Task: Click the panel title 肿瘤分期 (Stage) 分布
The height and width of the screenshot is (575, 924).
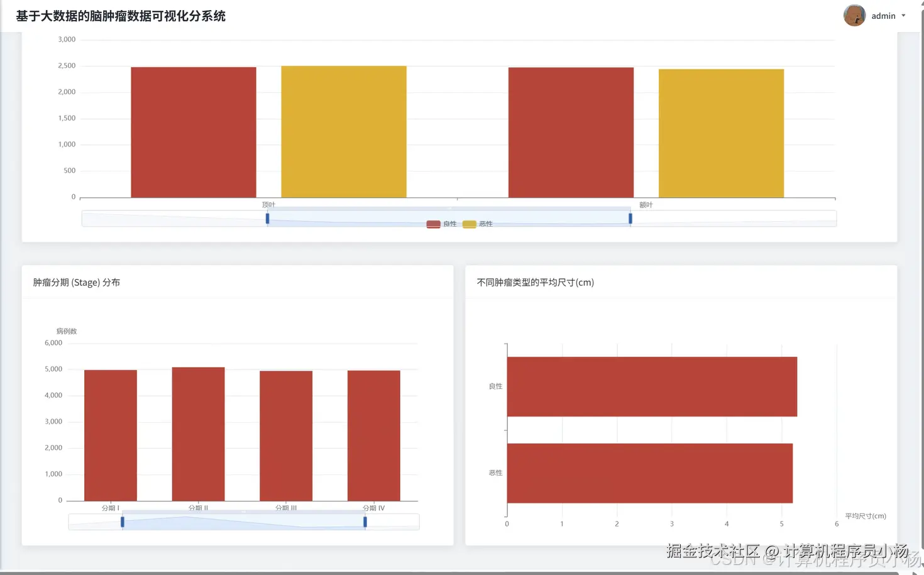Action: tap(77, 282)
